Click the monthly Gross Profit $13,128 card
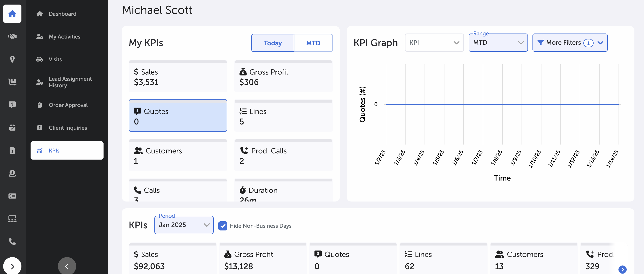 coord(263,259)
